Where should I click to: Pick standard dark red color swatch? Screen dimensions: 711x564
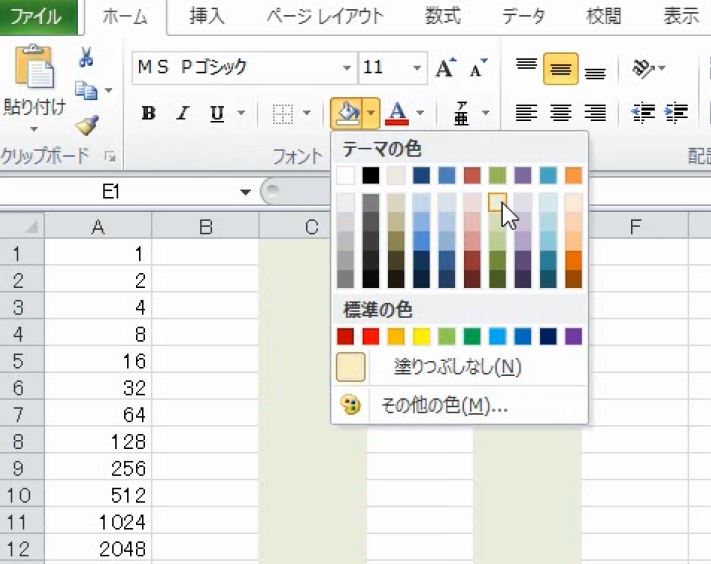point(345,336)
